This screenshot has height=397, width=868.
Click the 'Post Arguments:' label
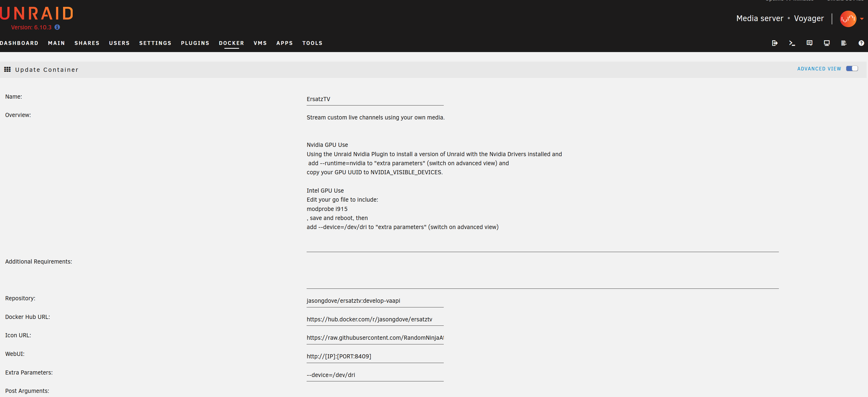27,391
